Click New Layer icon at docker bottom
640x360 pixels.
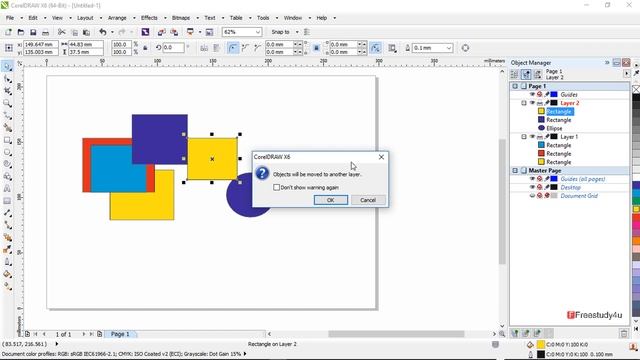tap(515, 333)
